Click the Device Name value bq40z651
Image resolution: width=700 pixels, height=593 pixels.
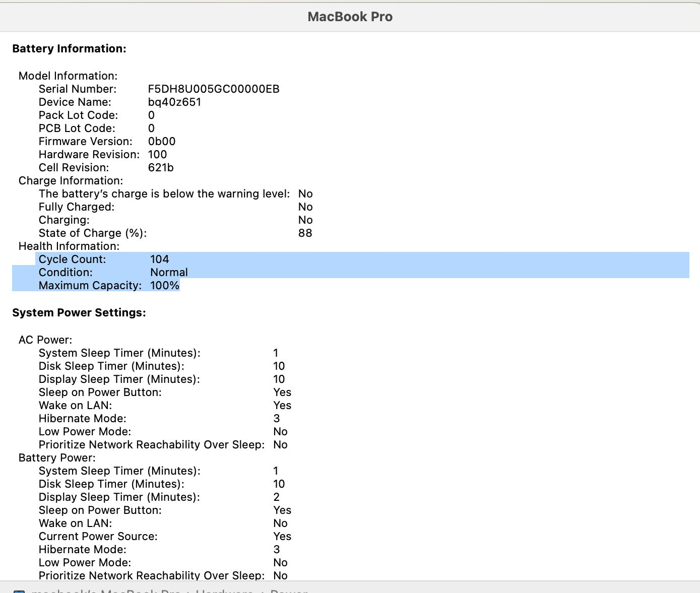click(174, 102)
